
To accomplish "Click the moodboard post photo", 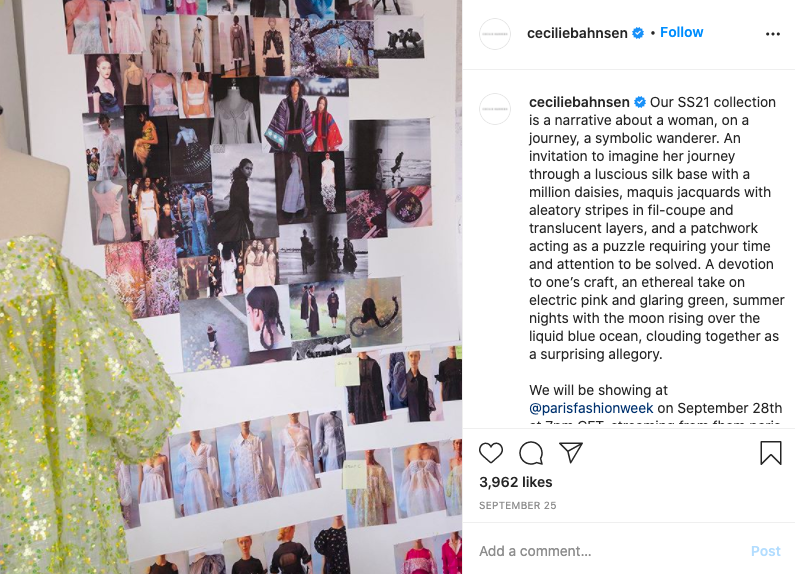I will click(231, 287).
